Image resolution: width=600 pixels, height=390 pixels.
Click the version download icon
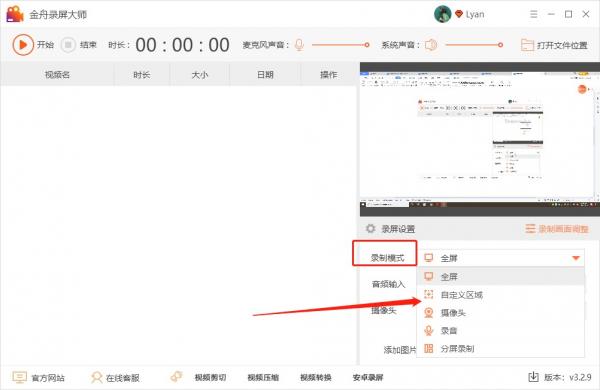click(533, 377)
